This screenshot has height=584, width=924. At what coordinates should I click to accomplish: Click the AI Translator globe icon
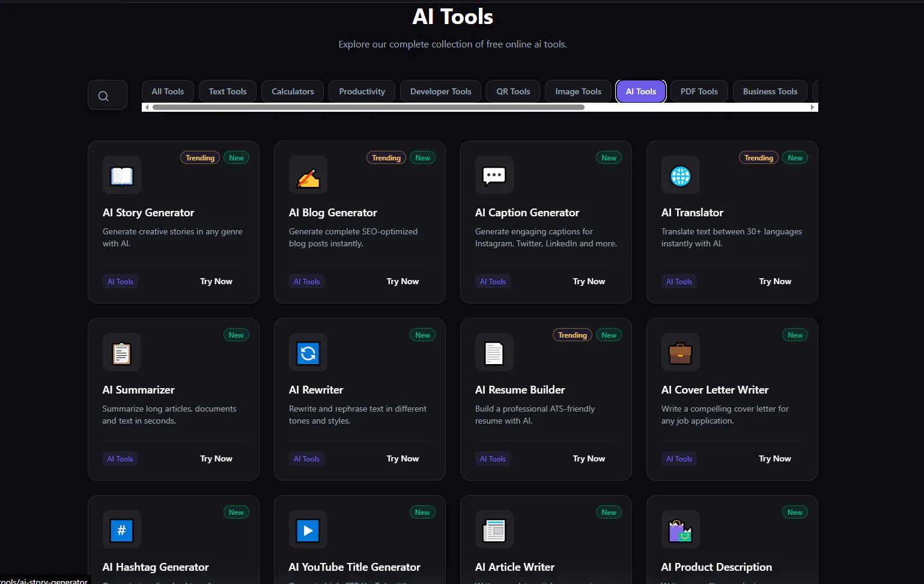coord(681,175)
